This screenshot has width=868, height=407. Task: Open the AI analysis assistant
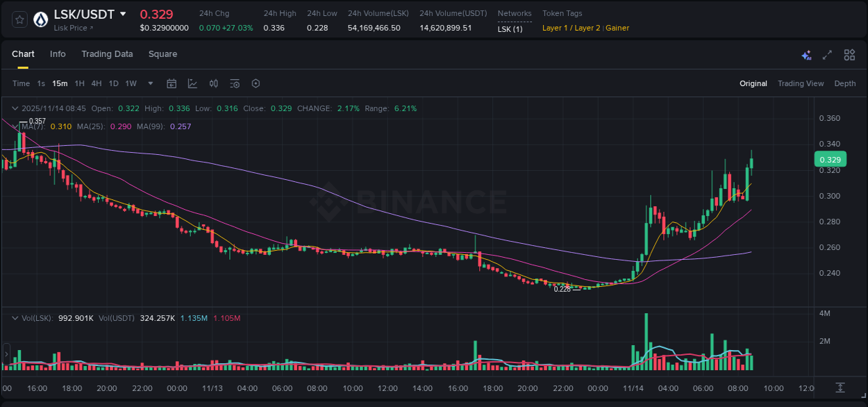point(806,55)
